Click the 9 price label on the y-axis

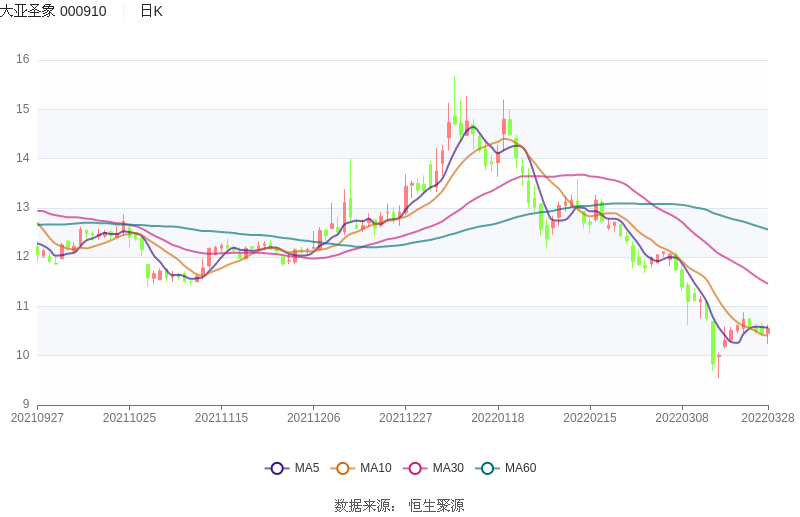[x=26, y=404]
